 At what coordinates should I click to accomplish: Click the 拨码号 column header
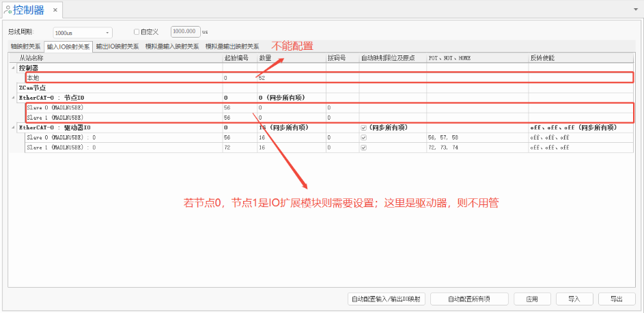tap(343, 58)
